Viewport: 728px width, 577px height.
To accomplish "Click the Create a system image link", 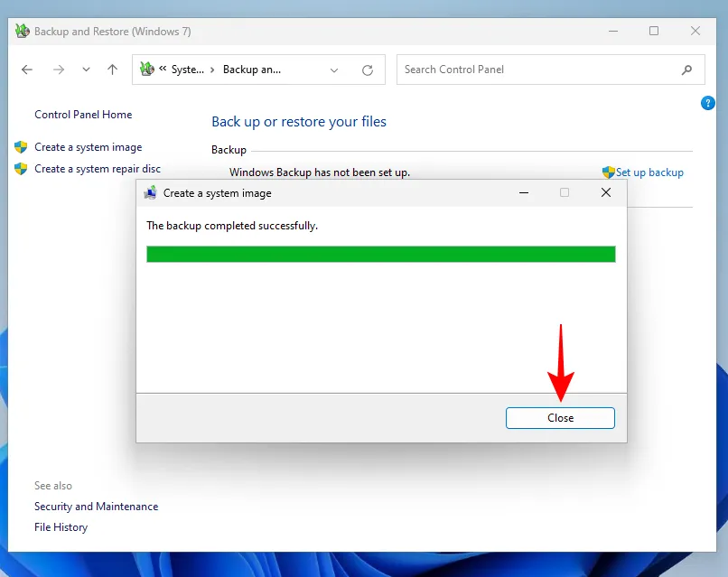I will click(x=89, y=147).
